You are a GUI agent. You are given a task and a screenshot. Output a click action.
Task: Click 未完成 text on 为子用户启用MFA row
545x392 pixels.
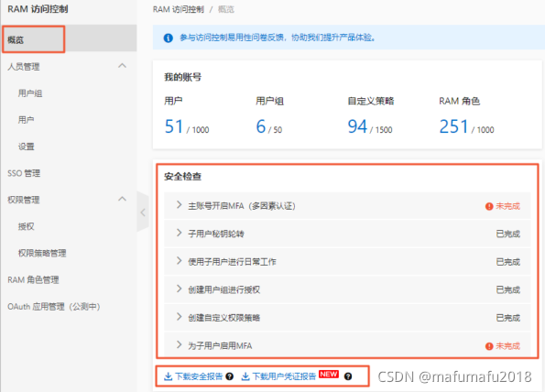click(x=507, y=346)
